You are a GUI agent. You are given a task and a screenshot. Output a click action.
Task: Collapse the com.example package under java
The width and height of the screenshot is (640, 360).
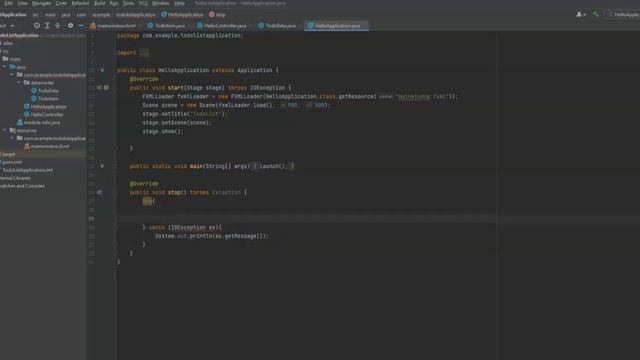[x=12, y=75]
